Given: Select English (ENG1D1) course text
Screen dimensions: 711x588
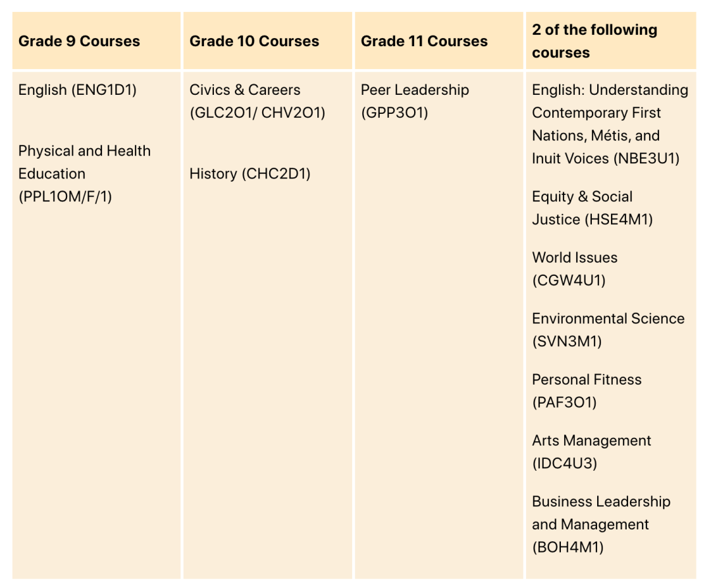Looking at the screenshot, I should click(x=78, y=90).
